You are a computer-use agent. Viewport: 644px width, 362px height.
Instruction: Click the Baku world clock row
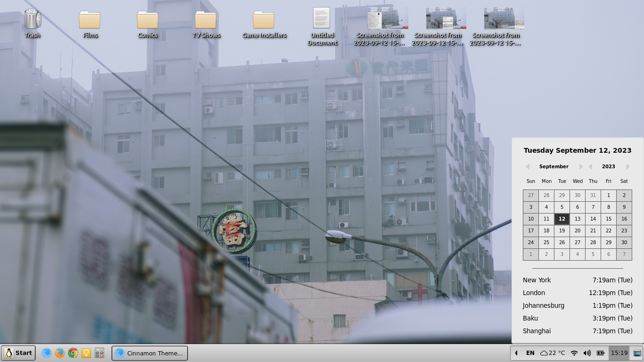(578, 318)
